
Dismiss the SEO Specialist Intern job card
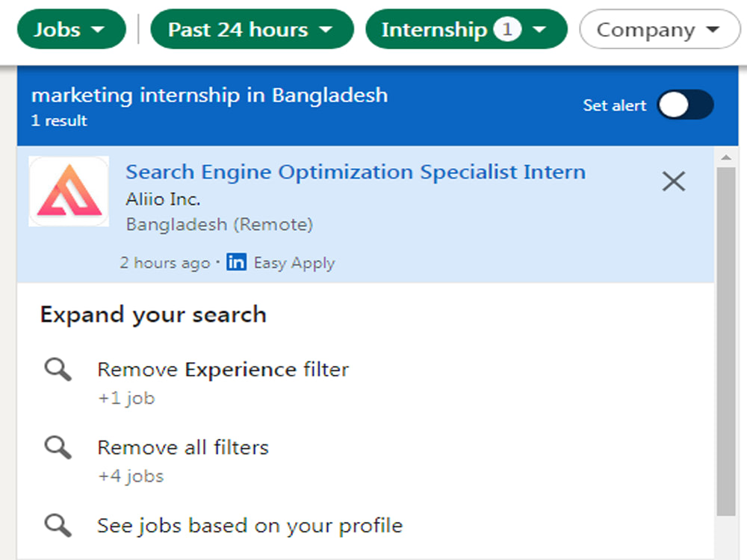(x=674, y=181)
